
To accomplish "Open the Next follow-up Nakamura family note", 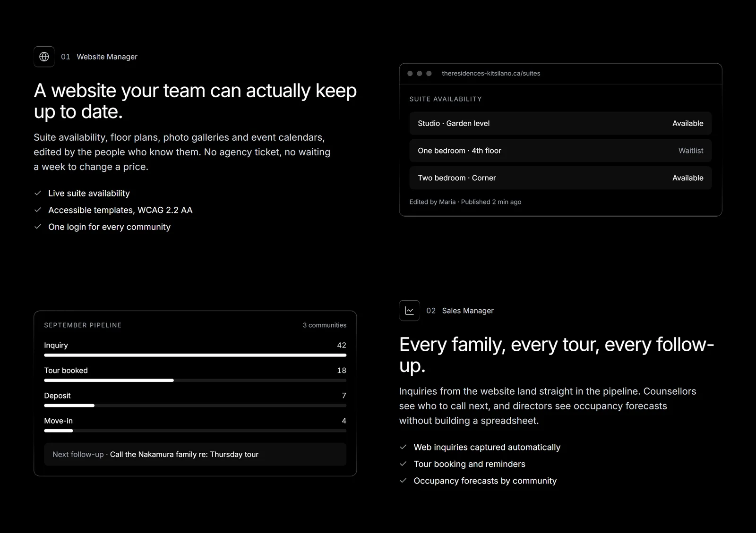I will (195, 454).
